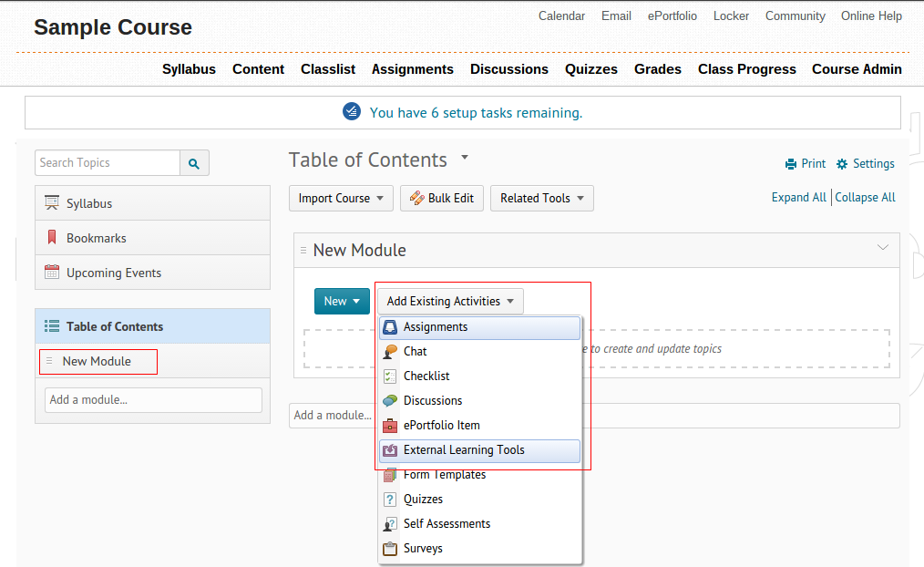Open the Related Tools dropdown
Screen dimensions: 924x567
click(541, 198)
